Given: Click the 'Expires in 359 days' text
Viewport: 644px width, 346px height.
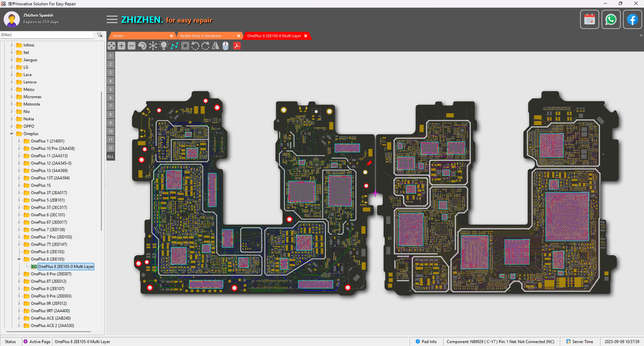Looking at the screenshot, I should pos(41,22).
